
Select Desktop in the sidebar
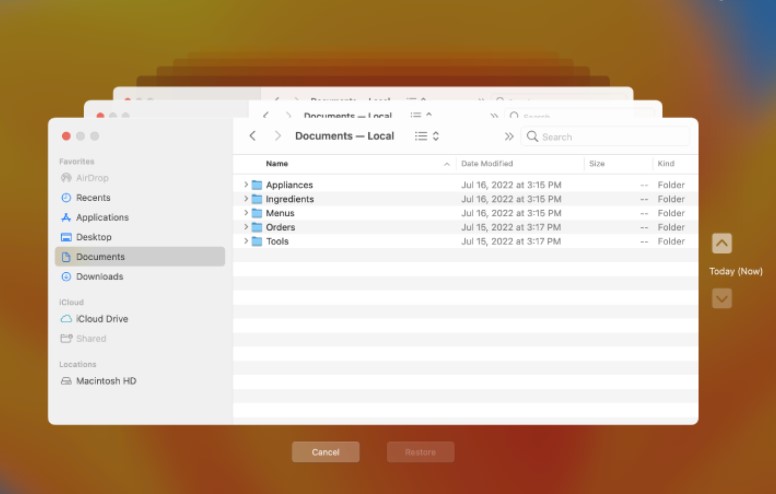93,237
